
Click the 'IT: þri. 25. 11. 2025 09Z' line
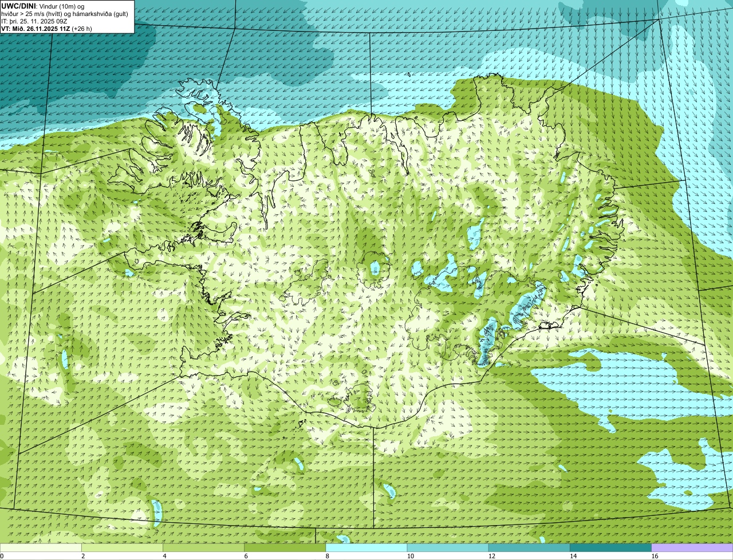click(x=36, y=21)
